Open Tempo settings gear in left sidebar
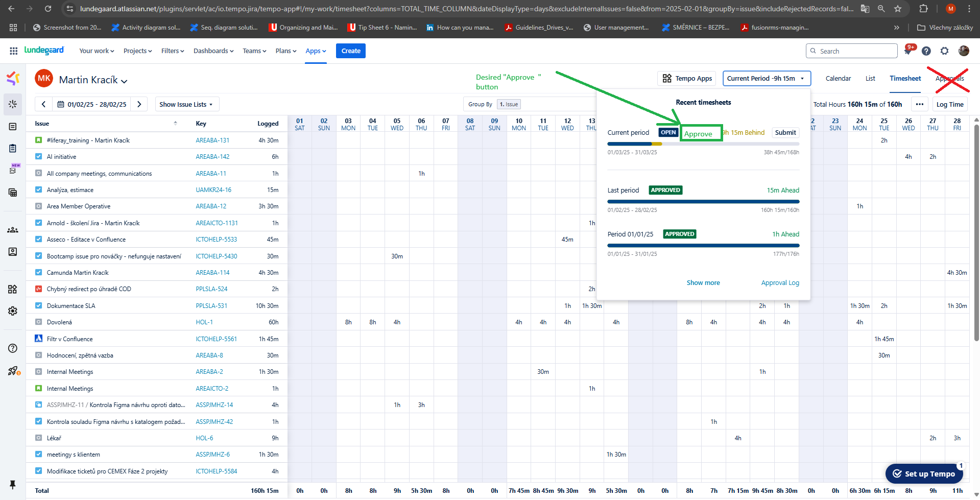The height and width of the screenshot is (500, 980). pyautogui.click(x=13, y=311)
